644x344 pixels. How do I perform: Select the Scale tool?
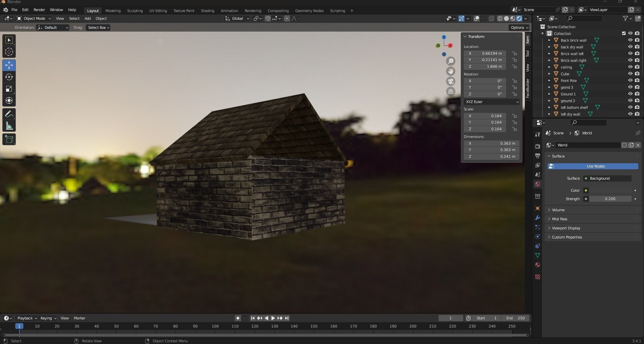pyautogui.click(x=9, y=89)
